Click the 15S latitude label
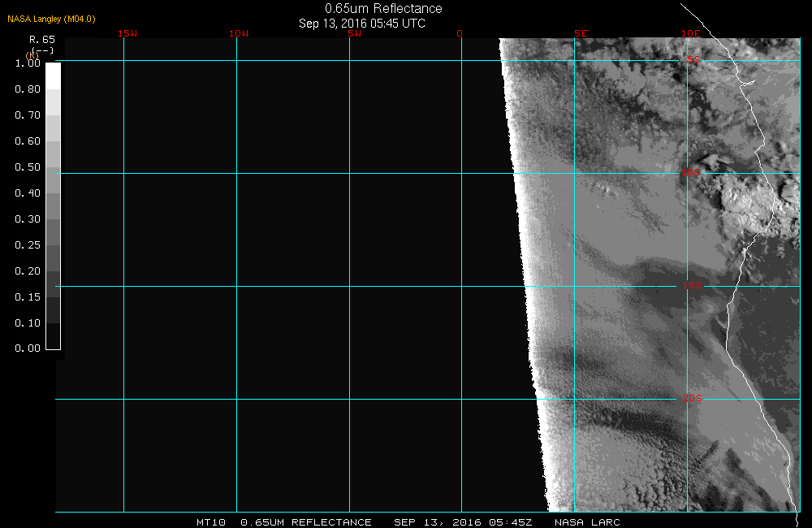The height and width of the screenshot is (528, 812). pyautogui.click(x=693, y=285)
